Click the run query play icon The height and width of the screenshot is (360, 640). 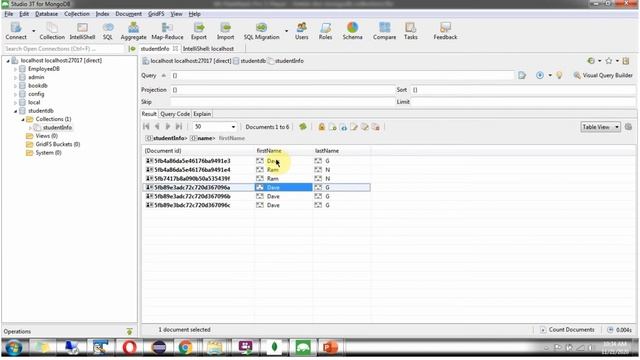click(540, 76)
